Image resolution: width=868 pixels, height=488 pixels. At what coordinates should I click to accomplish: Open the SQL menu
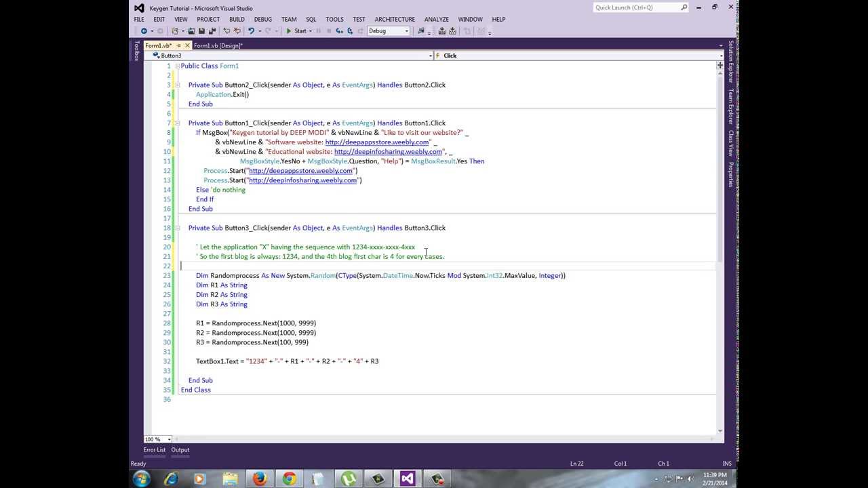(x=311, y=20)
